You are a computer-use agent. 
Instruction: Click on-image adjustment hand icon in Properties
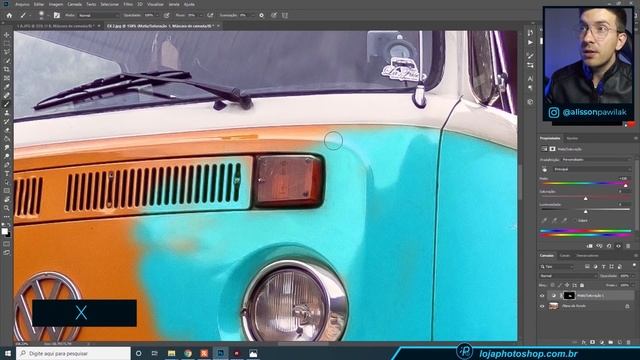coord(544,169)
